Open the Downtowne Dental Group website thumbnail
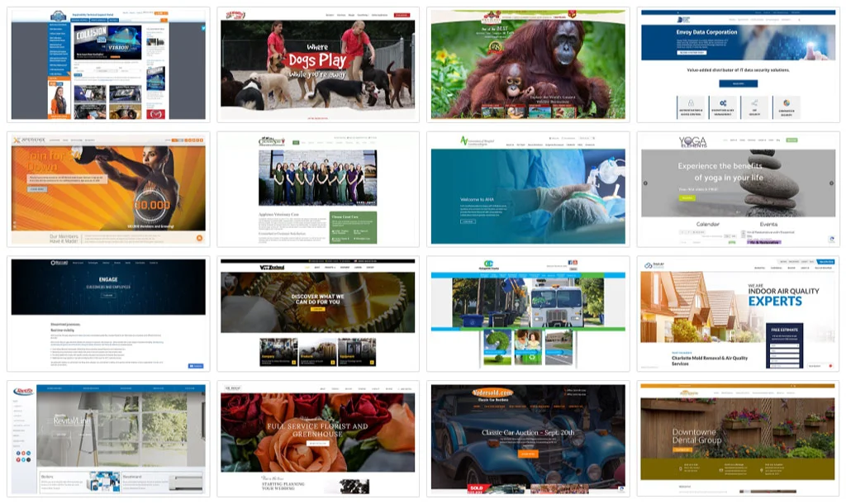This screenshot has width=846, height=504. (x=738, y=438)
